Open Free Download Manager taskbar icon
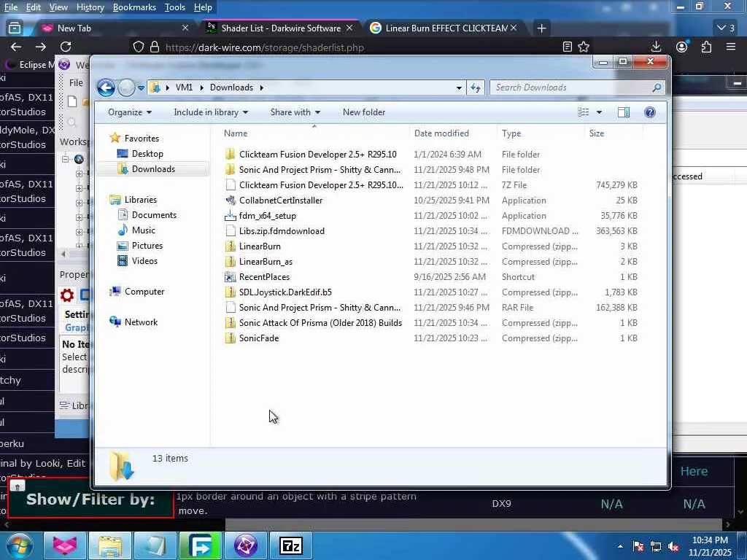The image size is (747, 560). point(200,545)
